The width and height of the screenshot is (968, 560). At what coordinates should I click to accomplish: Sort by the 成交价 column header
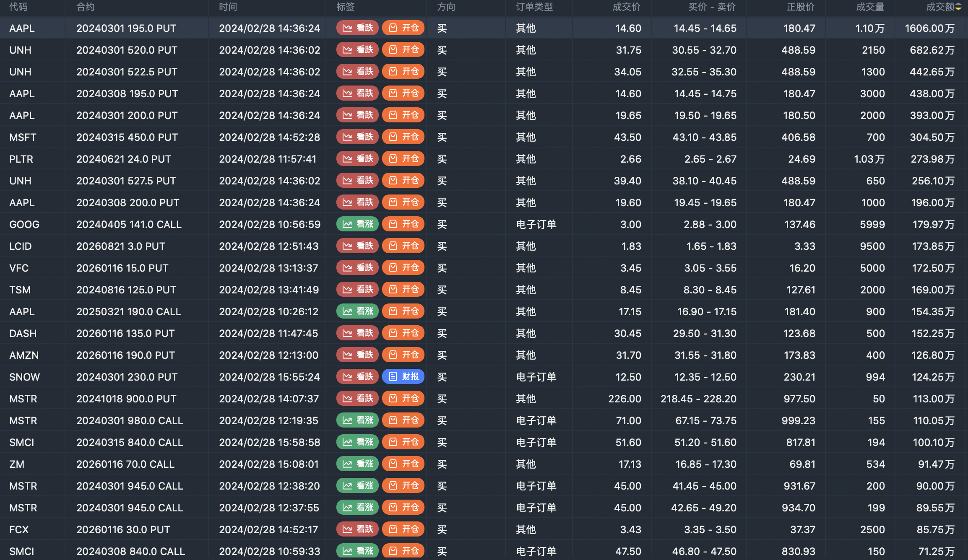pos(626,7)
